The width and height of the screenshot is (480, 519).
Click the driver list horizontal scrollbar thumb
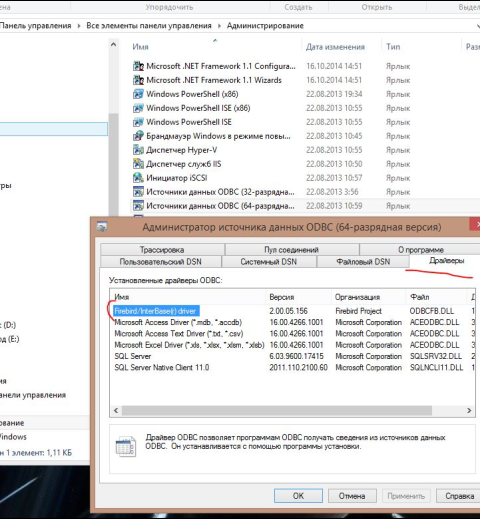coord(277,411)
